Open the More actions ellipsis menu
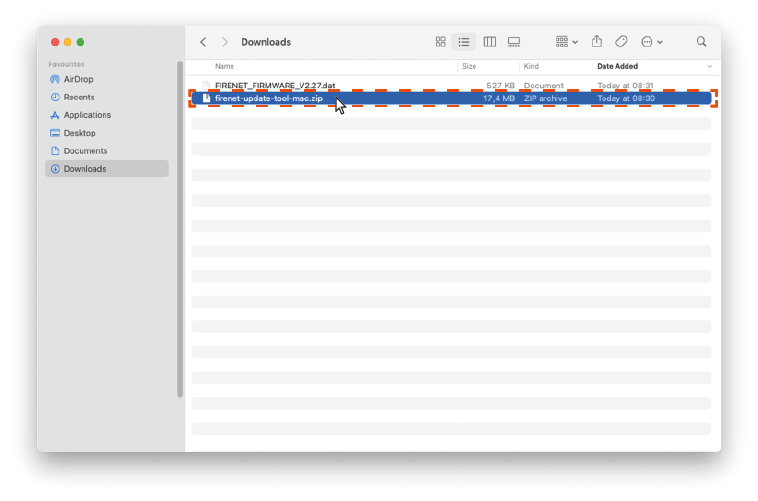 pyautogui.click(x=651, y=42)
